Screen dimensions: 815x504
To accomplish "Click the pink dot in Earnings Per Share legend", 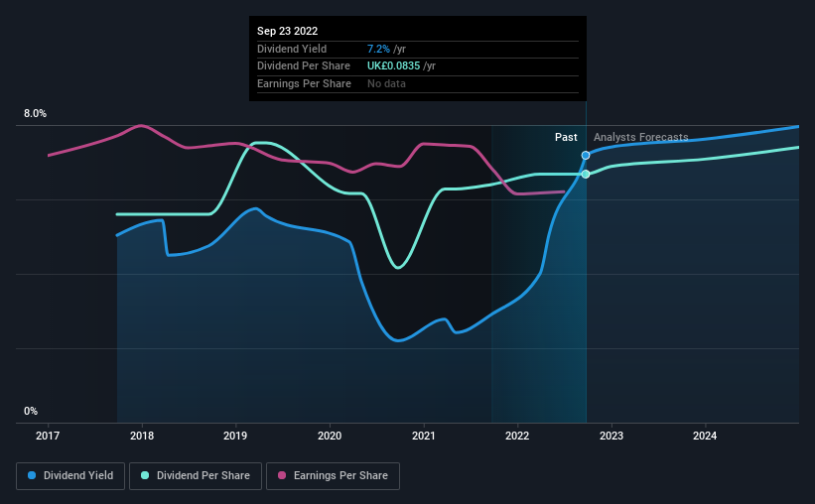I will [x=282, y=475].
